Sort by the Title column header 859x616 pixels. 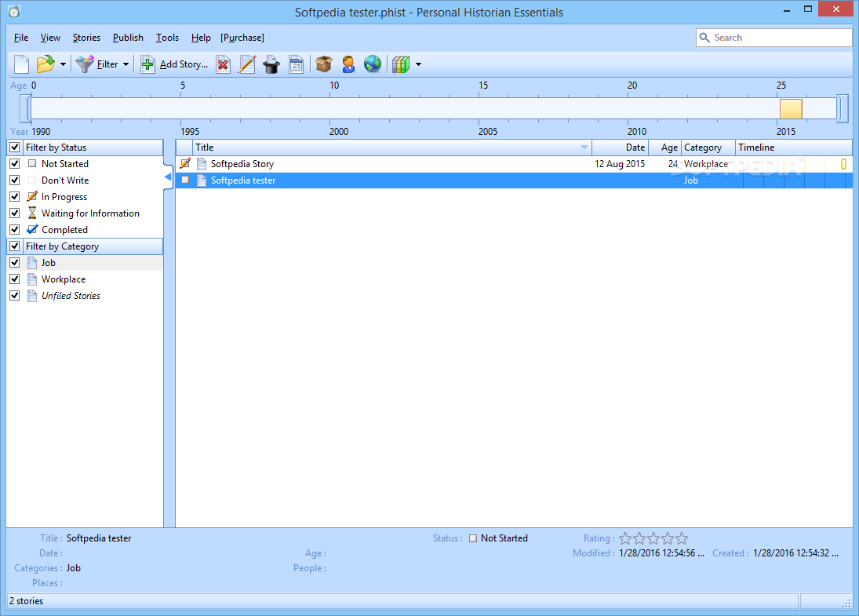click(392, 148)
